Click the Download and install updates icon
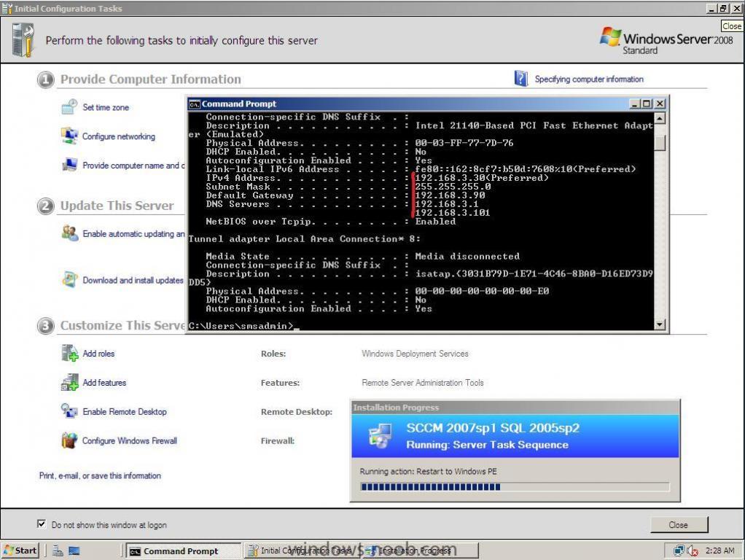This screenshot has width=745, height=560. 70,279
